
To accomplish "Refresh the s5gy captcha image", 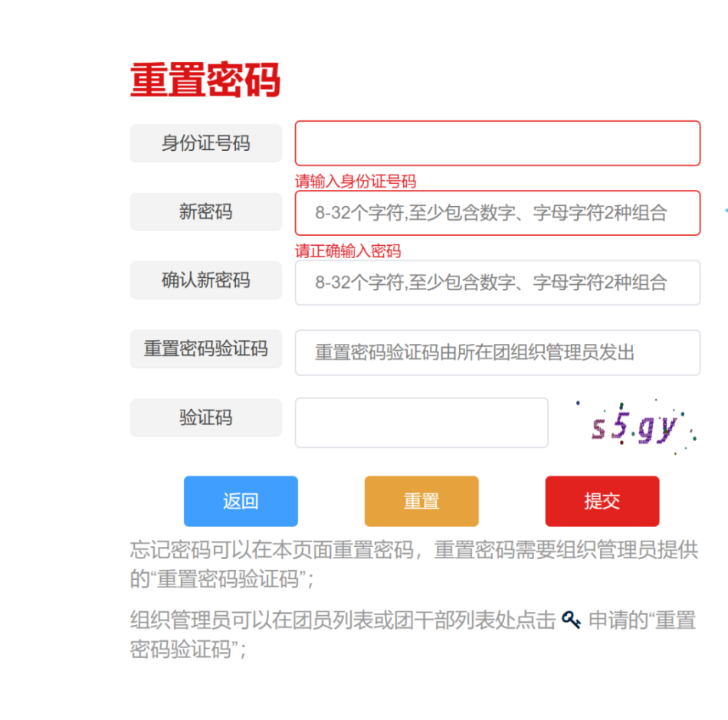I will point(635,427).
